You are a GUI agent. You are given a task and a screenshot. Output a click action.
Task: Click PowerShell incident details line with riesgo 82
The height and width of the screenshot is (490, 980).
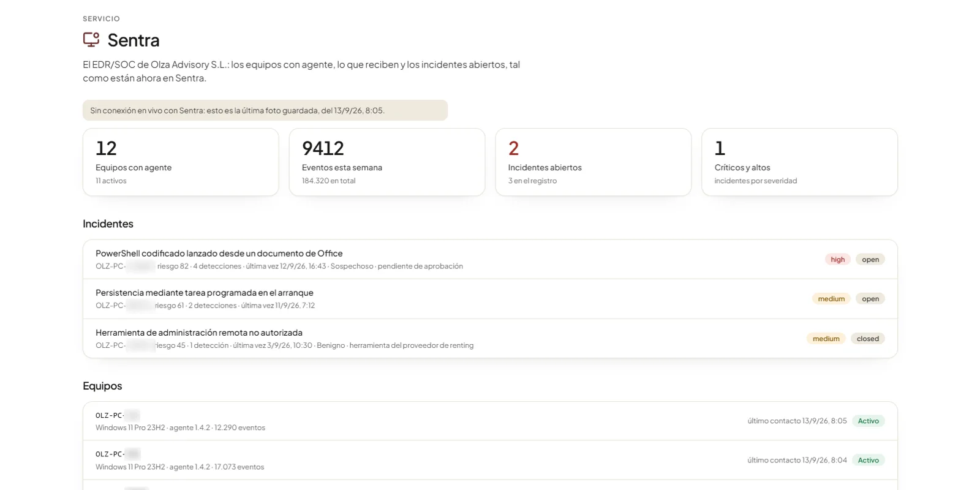tap(279, 266)
